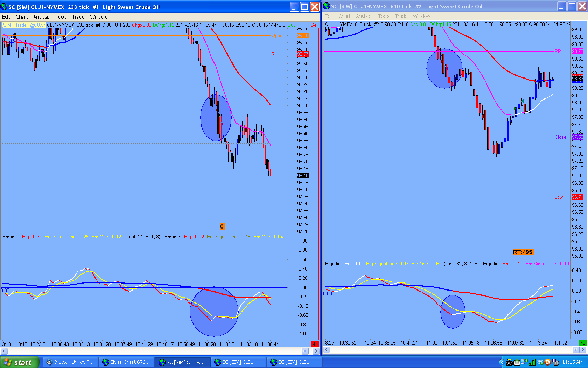Minimize the 610 tick #2 chart window
The width and height of the screenshot is (588, 368).
coord(562,6)
